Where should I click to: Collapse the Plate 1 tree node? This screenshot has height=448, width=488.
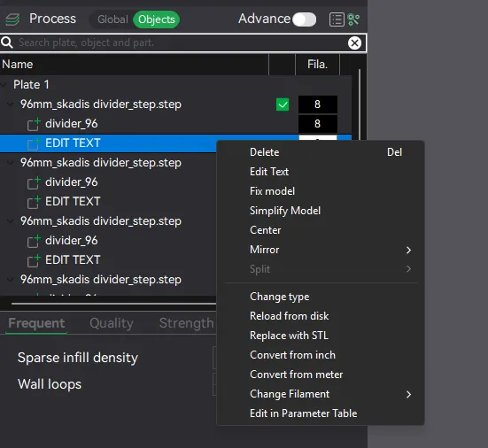coord(4,85)
